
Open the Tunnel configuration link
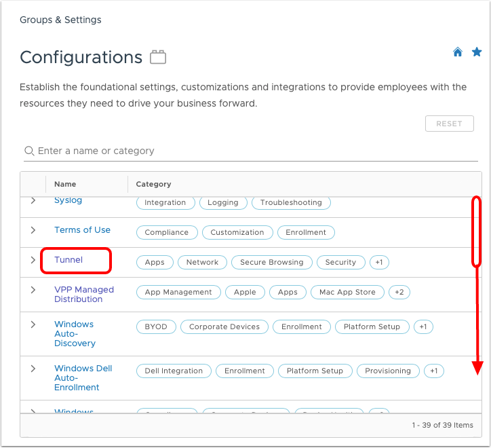pyautogui.click(x=68, y=260)
